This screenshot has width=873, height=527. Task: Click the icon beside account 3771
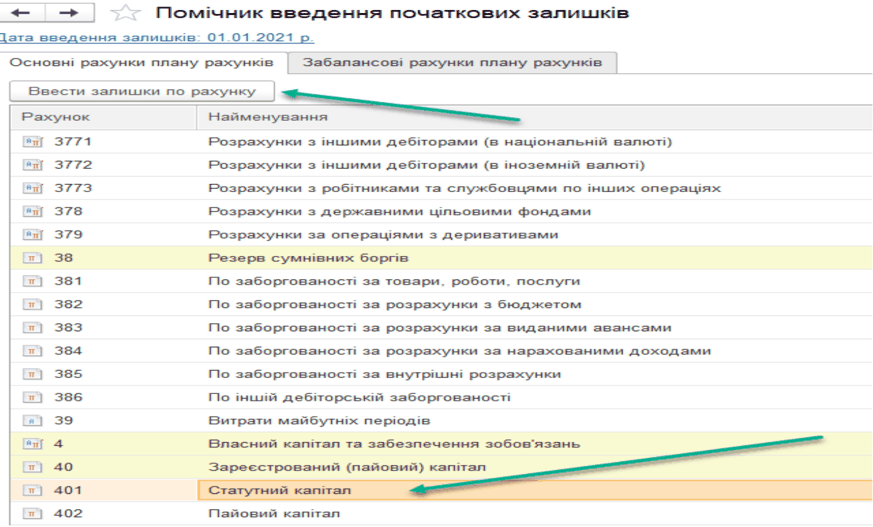(x=33, y=141)
